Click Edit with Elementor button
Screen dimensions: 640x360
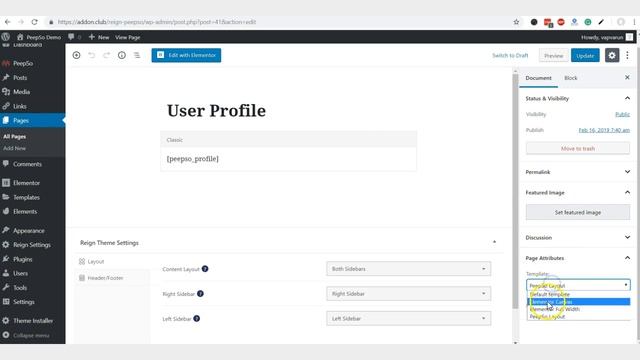[x=186, y=55]
